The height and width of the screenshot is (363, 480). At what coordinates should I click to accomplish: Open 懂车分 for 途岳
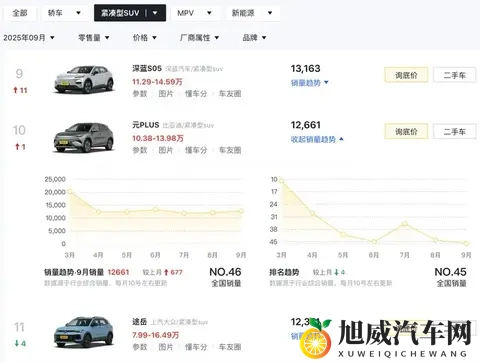[196, 347]
